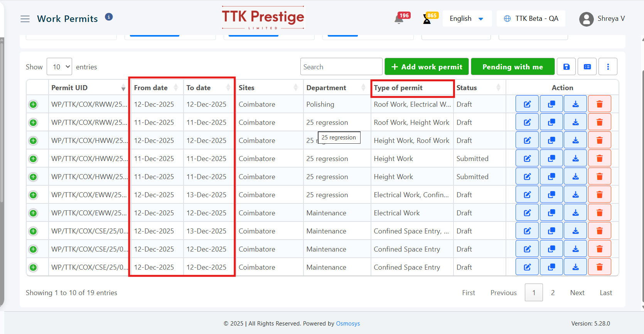Edit the first Polishing permit row

[527, 104]
